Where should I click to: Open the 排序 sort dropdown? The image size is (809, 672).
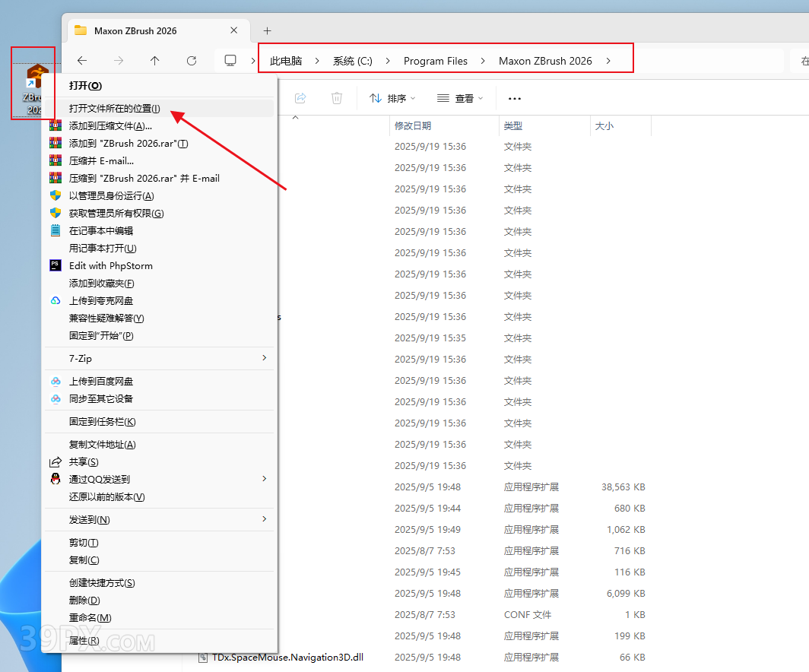392,98
